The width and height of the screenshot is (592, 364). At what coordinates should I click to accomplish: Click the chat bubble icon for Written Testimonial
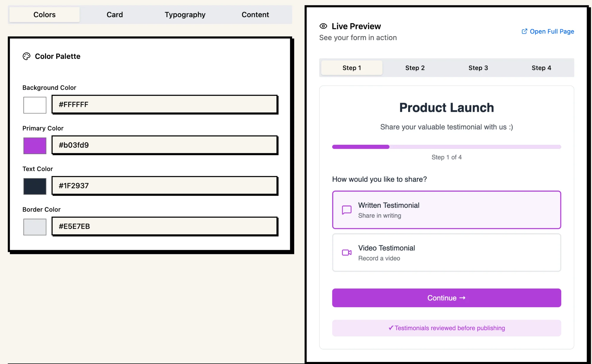[x=347, y=210]
